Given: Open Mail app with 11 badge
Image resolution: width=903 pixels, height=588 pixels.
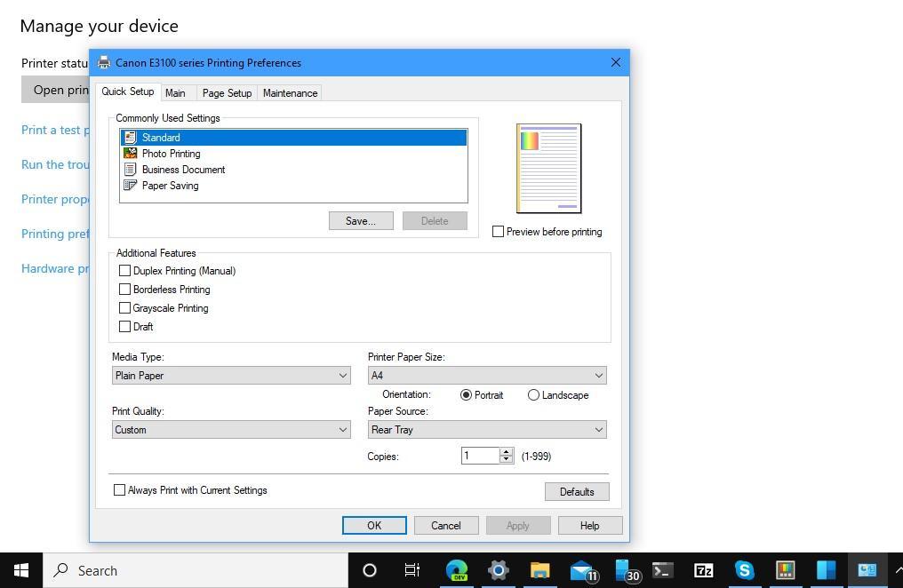Looking at the screenshot, I should [583, 570].
